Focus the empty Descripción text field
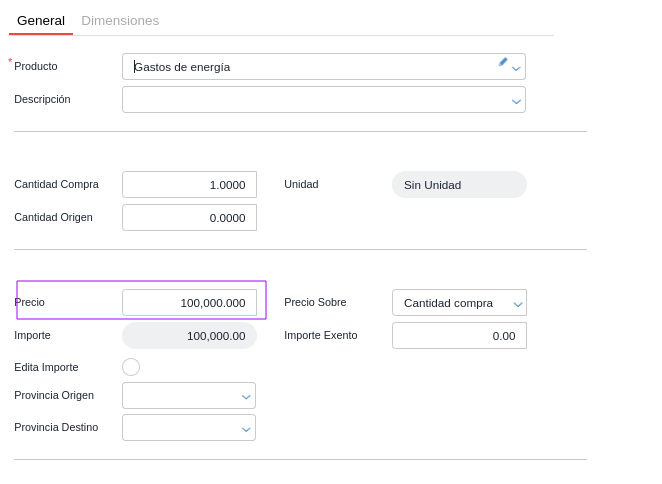 310,100
